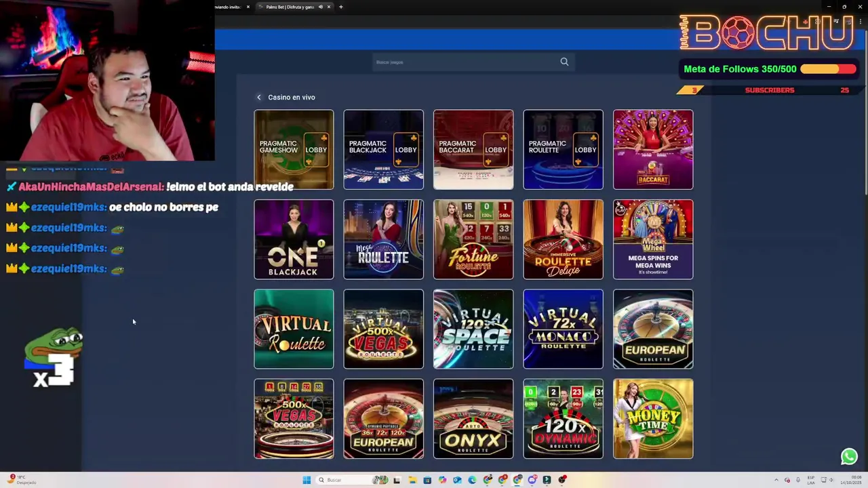
Task: Open the volume control in system tray
Action: point(831,480)
